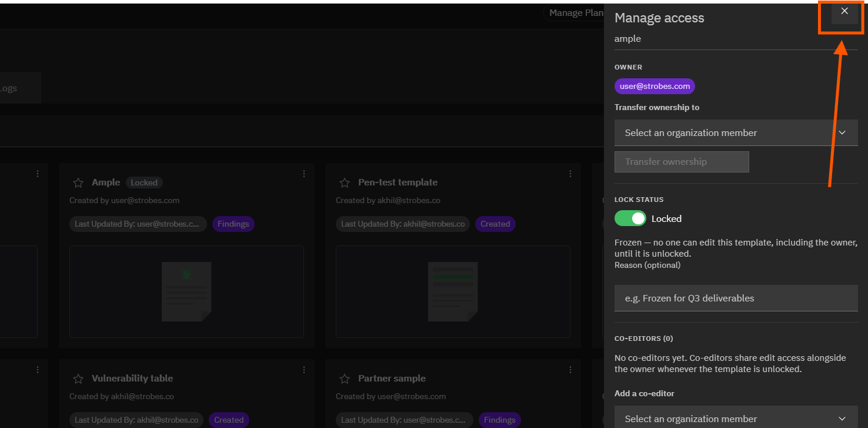Star the Ample template

(78, 183)
